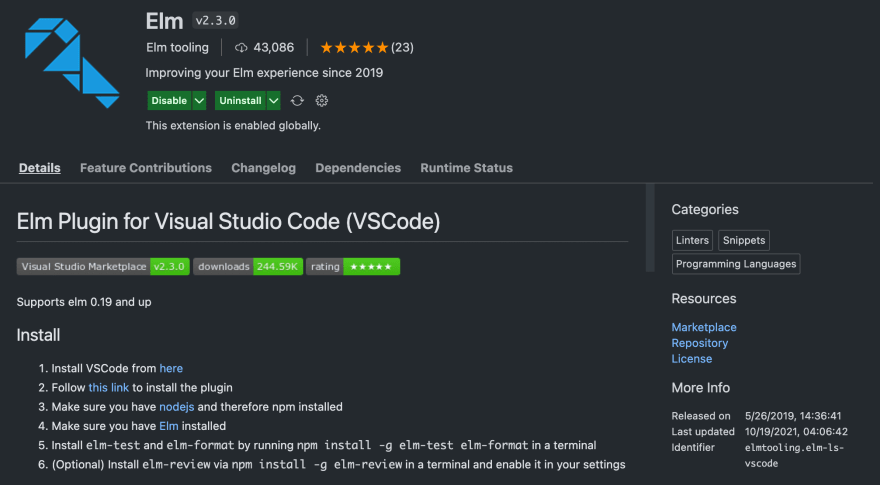Screen dimensions: 880x485
Task: Click 'This extension is enabled globally.' text
Action: [x=233, y=126]
